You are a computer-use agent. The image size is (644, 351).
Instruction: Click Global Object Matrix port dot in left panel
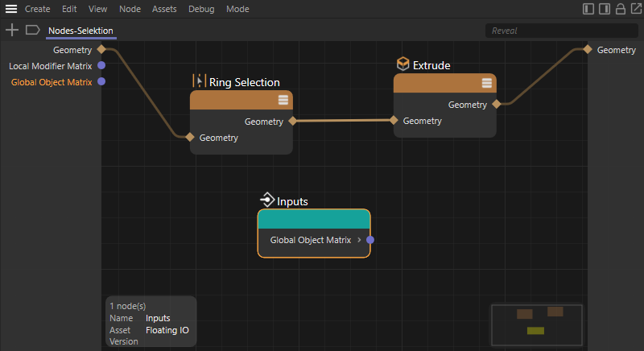(x=101, y=81)
